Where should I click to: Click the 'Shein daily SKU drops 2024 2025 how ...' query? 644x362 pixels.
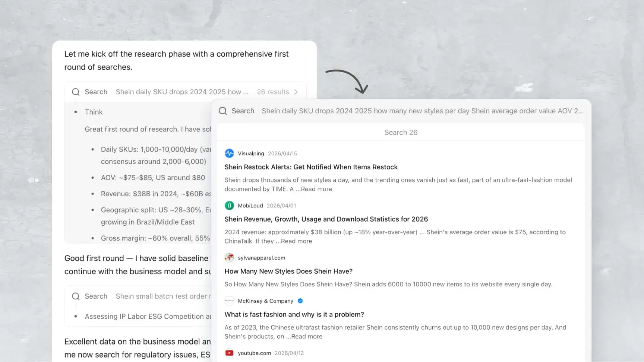point(182,92)
